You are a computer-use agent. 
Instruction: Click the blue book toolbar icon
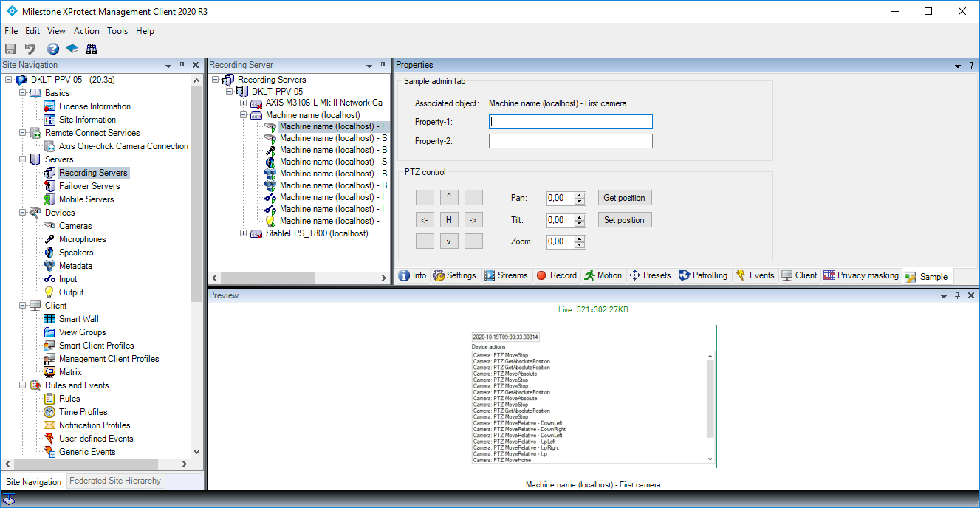click(x=72, y=49)
